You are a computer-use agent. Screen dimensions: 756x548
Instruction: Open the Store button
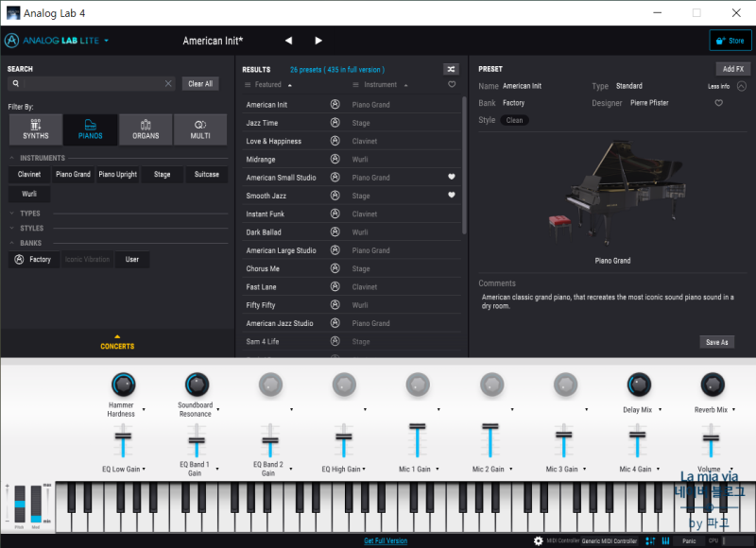point(730,41)
